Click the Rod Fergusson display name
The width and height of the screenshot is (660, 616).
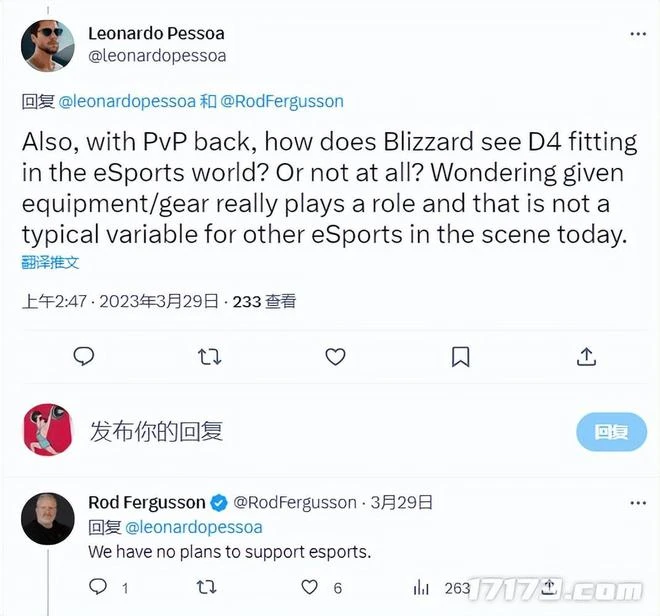click(146, 502)
